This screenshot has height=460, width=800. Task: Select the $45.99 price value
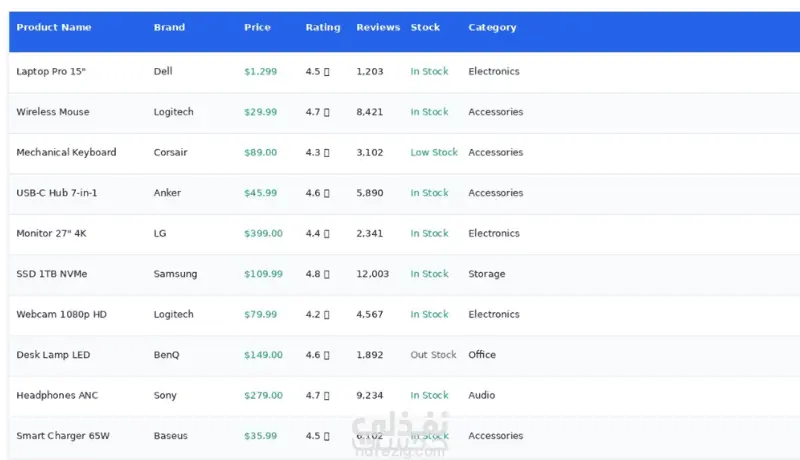(260, 193)
